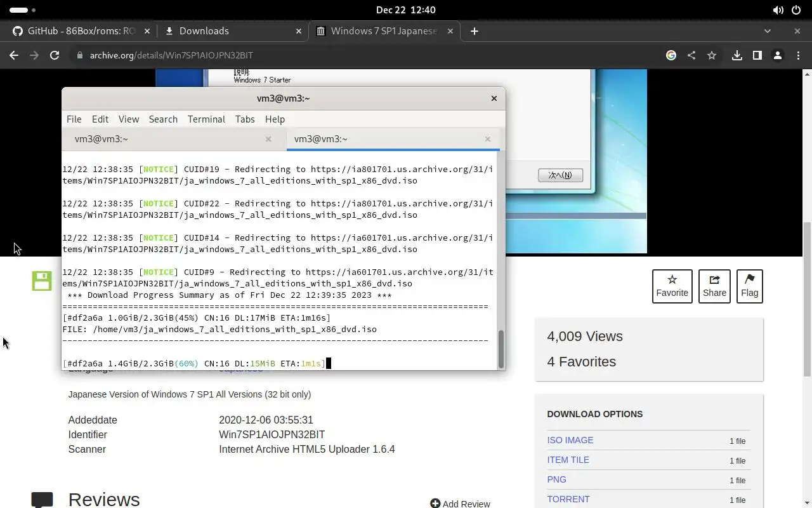Click Addeddate value 2020-12-06 03:55:31
The width and height of the screenshot is (812, 508).
(266, 420)
